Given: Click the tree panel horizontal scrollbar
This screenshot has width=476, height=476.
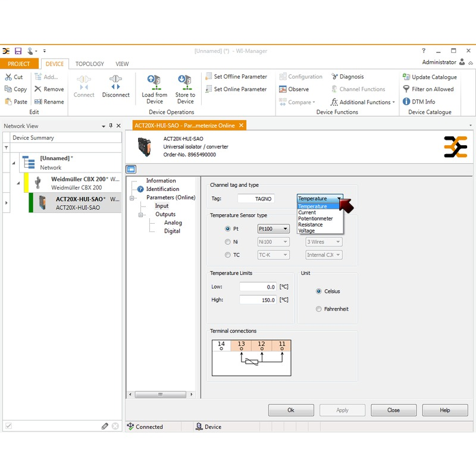Looking at the screenshot, I should click(x=161, y=394).
